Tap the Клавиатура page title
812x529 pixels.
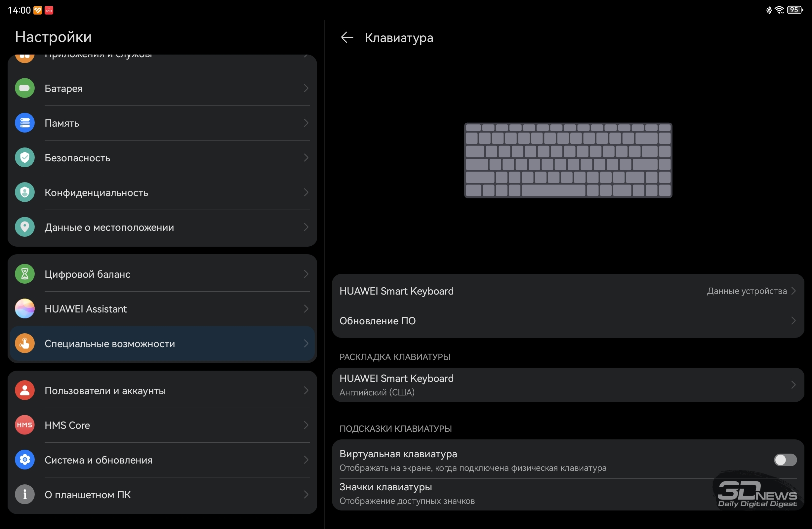[x=399, y=38]
